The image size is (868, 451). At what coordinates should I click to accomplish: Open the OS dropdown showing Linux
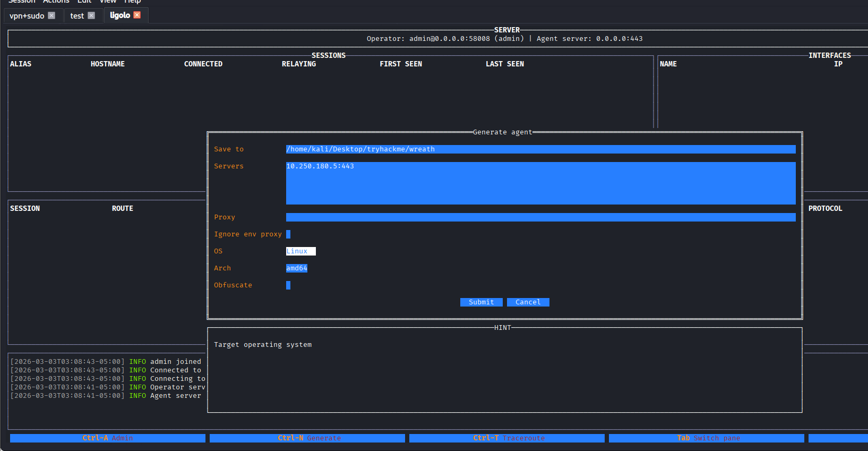pos(300,251)
